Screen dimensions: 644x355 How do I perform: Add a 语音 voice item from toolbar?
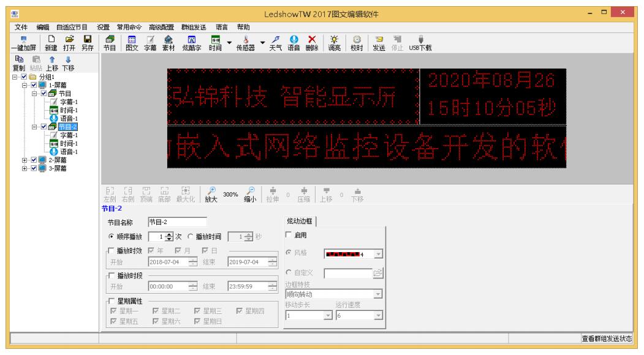294,43
